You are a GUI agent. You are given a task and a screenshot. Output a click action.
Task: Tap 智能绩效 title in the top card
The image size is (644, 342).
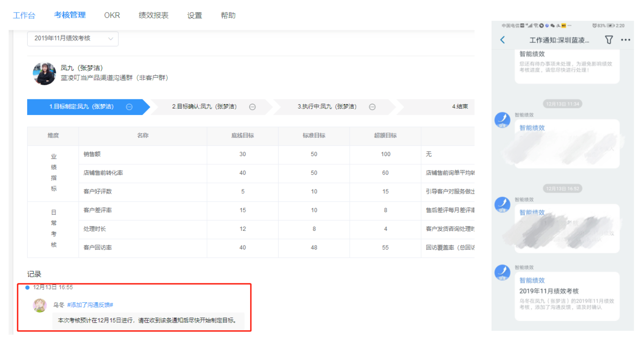pos(532,54)
